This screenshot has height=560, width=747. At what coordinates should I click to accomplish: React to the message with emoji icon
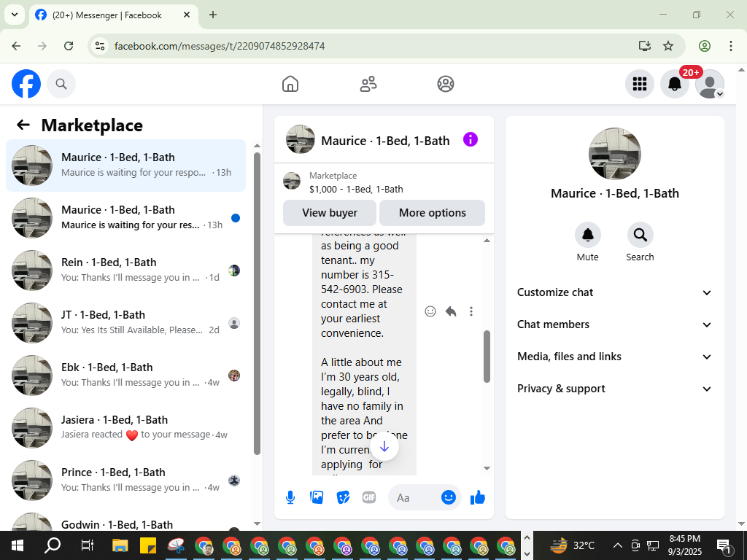click(x=430, y=311)
